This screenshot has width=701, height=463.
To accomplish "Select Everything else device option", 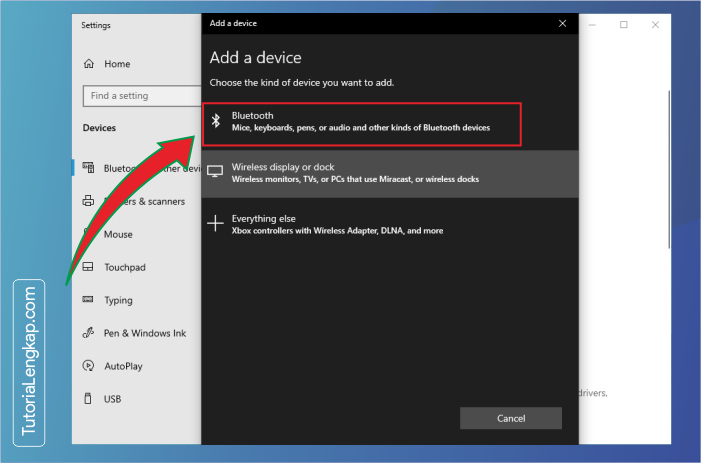I will tap(390, 224).
